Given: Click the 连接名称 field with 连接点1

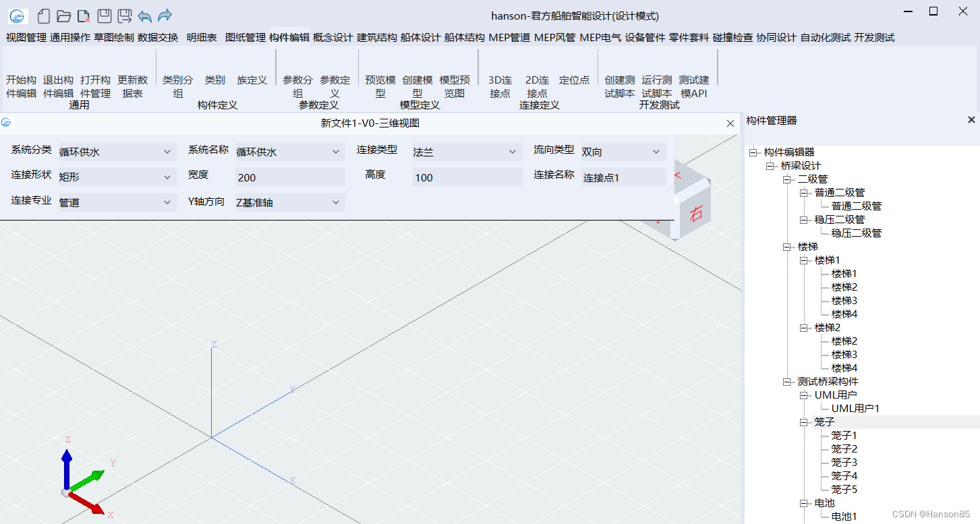Looking at the screenshot, I should [x=623, y=177].
